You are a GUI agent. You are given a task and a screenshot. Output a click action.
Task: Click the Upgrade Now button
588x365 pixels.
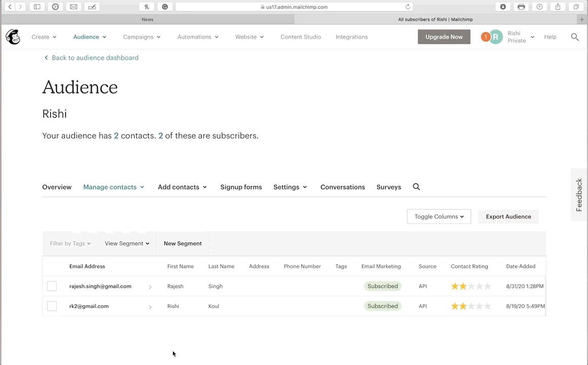[x=444, y=37]
